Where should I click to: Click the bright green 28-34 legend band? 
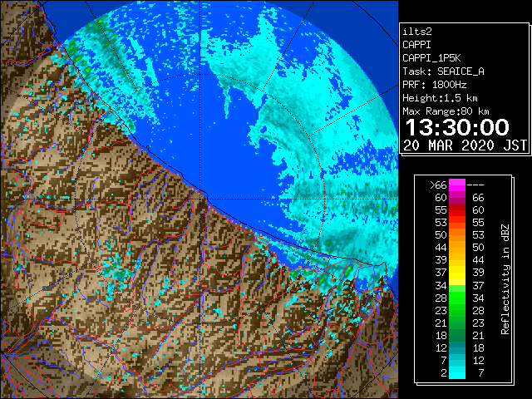point(457,298)
